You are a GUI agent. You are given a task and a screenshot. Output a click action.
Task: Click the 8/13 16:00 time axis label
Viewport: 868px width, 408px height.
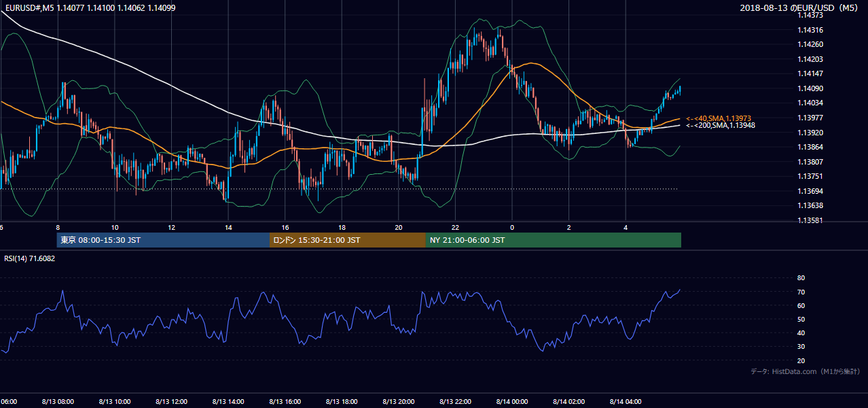pyautogui.click(x=285, y=402)
